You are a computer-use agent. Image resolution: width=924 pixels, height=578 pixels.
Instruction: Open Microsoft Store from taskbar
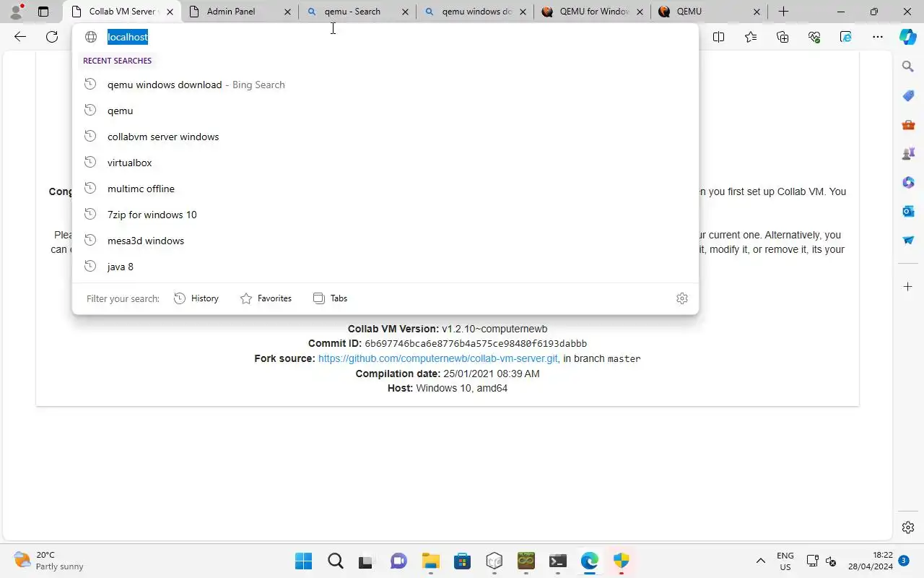pyautogui.click(x=463, y=561)
